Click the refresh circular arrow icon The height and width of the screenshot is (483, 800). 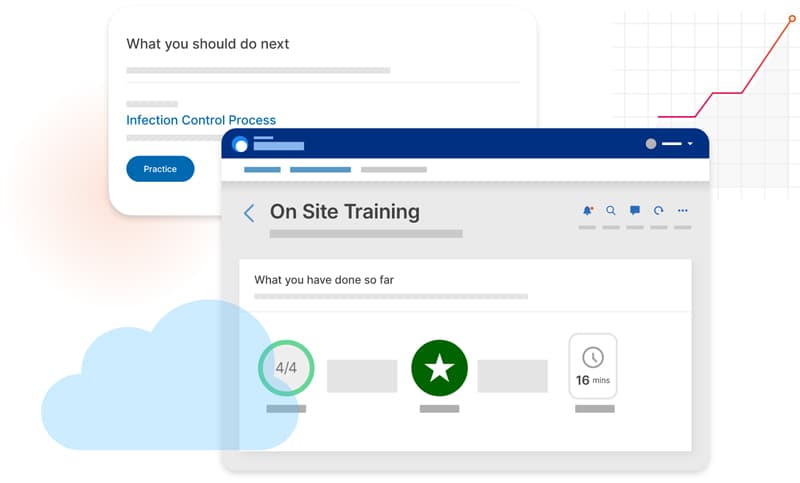[x=659, y=211]
